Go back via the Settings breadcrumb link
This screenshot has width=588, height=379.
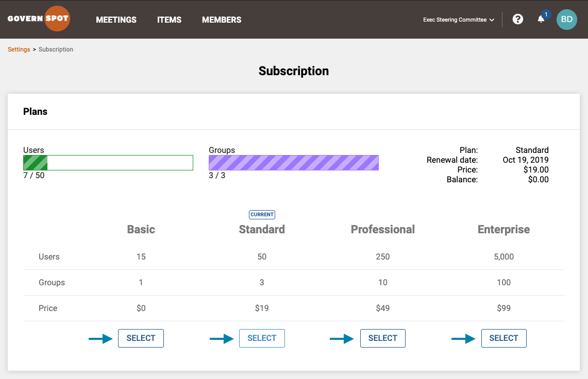[19, 49]
